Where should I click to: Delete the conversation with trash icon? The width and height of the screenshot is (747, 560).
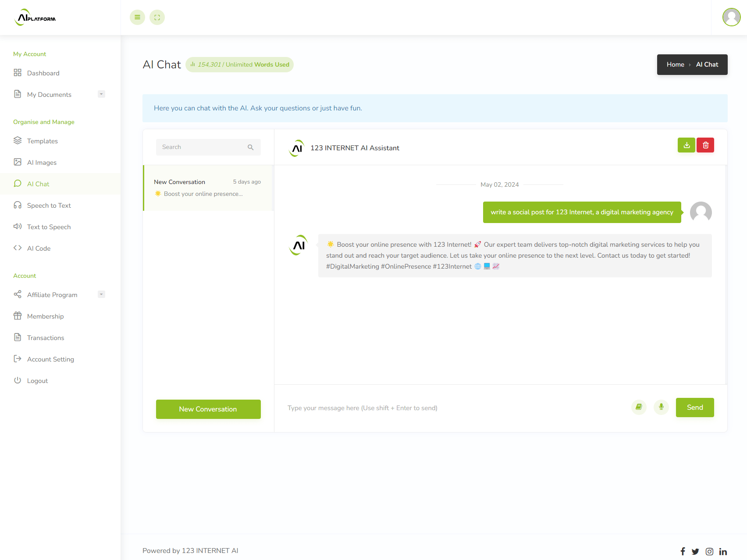(x=705, y=145)
